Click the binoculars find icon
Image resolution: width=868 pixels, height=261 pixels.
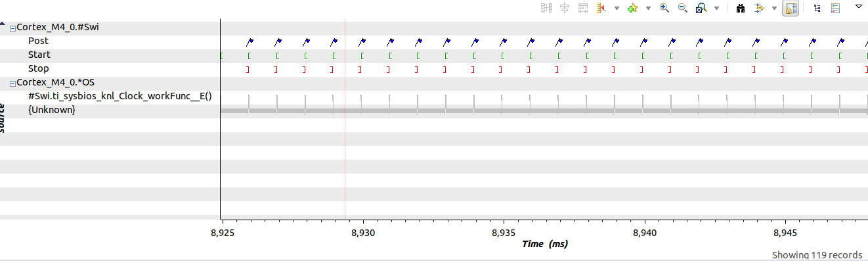741,8
